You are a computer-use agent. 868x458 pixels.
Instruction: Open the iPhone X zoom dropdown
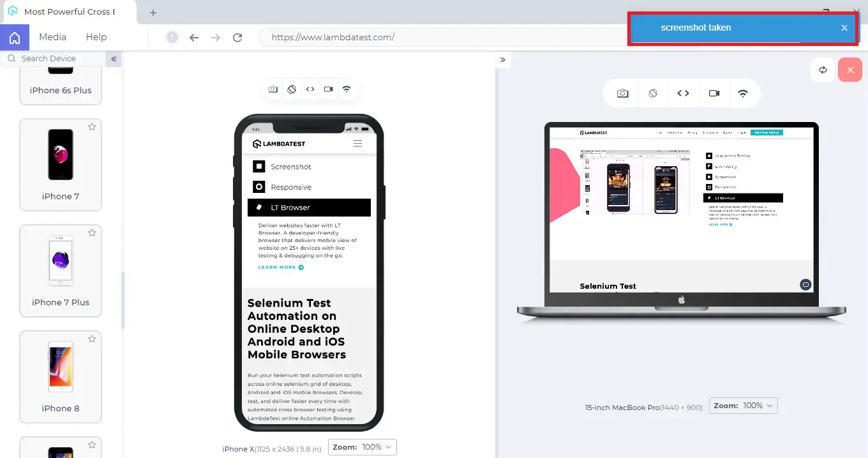click(363, 447)
